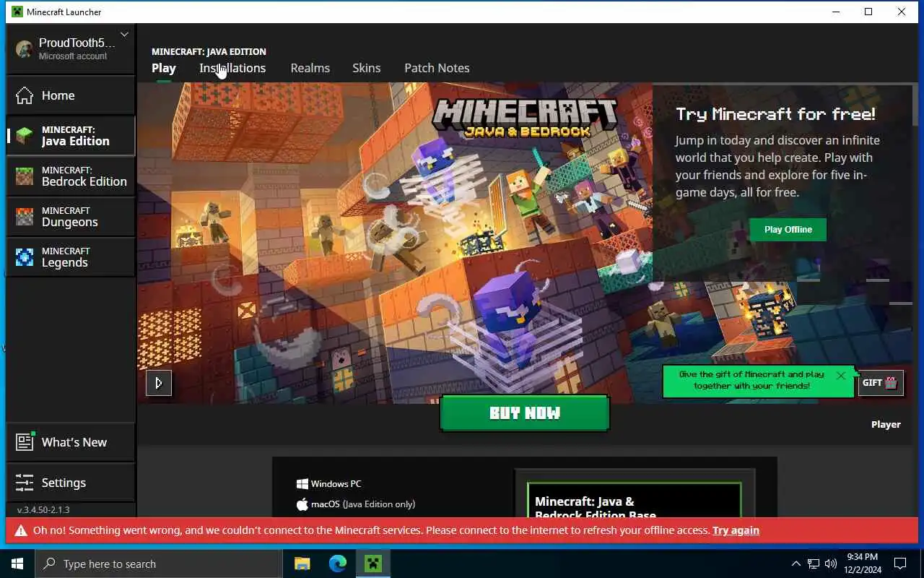Open File Explorer from taskbar
This screenshot has width=924, height=578.
coord(302,564)
